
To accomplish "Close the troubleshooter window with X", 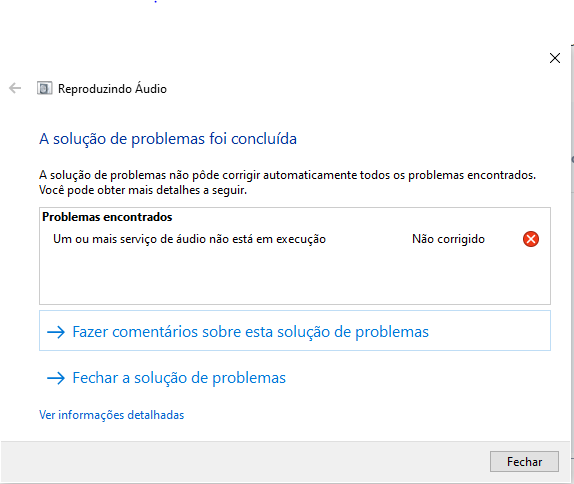I will point(555,58).
